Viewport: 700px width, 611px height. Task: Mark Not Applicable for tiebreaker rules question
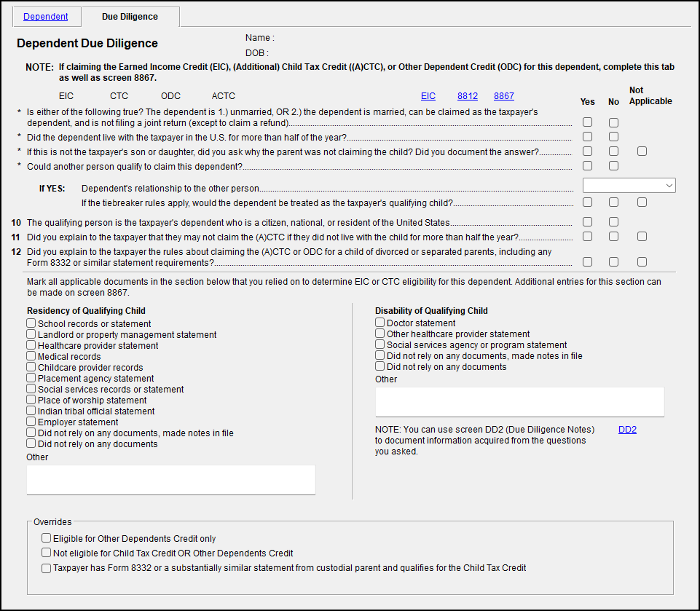(642, 202)
